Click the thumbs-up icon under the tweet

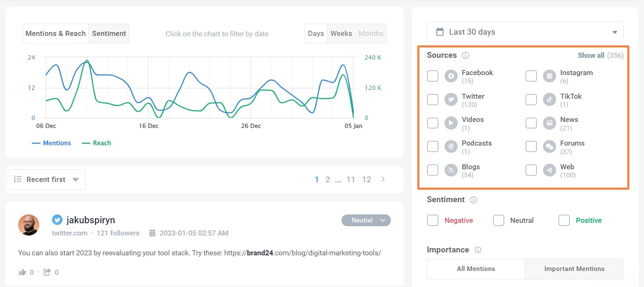(22, 272)
